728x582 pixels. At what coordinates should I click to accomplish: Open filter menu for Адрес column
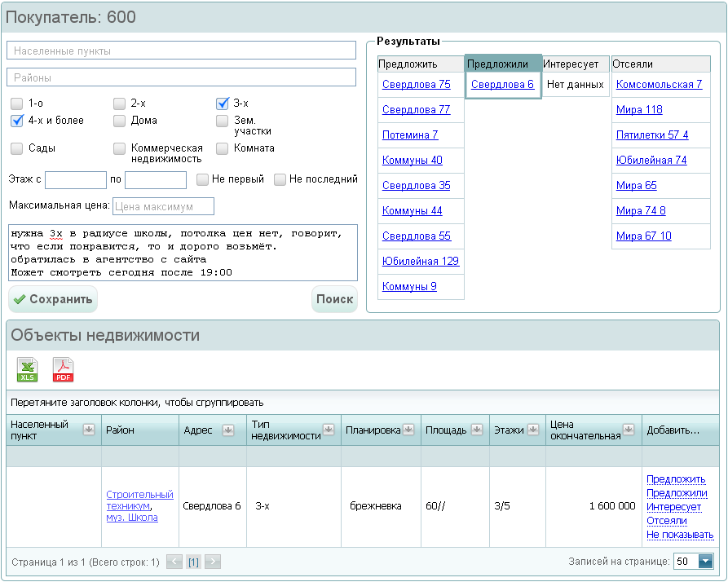point(228,430)
